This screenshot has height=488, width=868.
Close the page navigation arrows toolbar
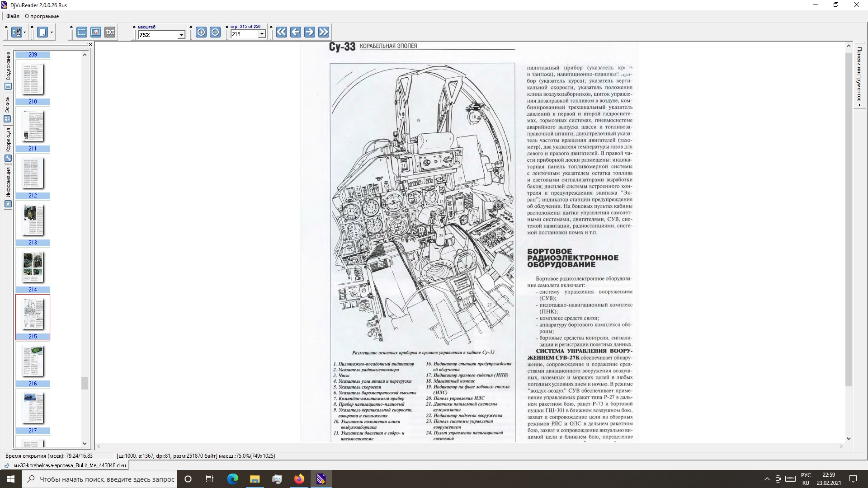click(271, 27)
